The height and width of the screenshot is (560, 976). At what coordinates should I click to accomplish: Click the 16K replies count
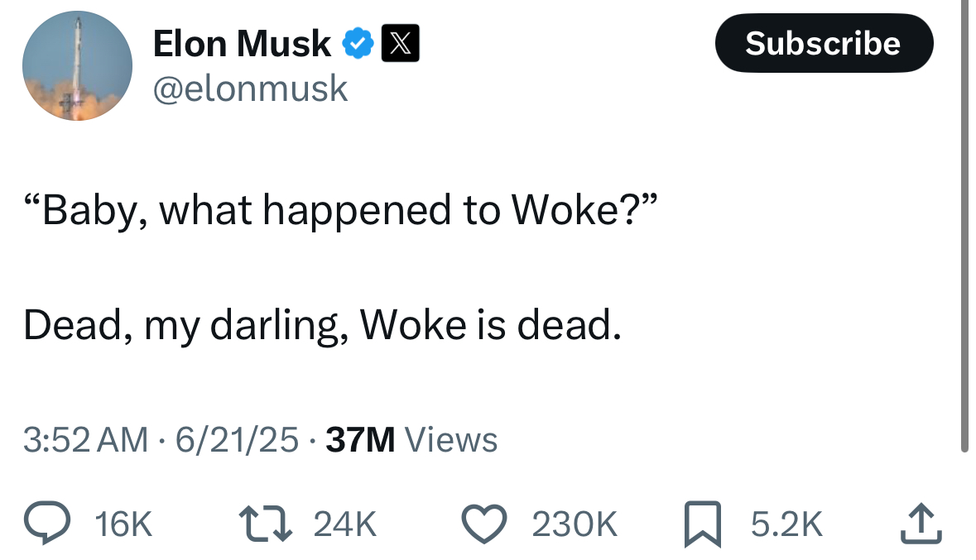[x=124, y=524]
